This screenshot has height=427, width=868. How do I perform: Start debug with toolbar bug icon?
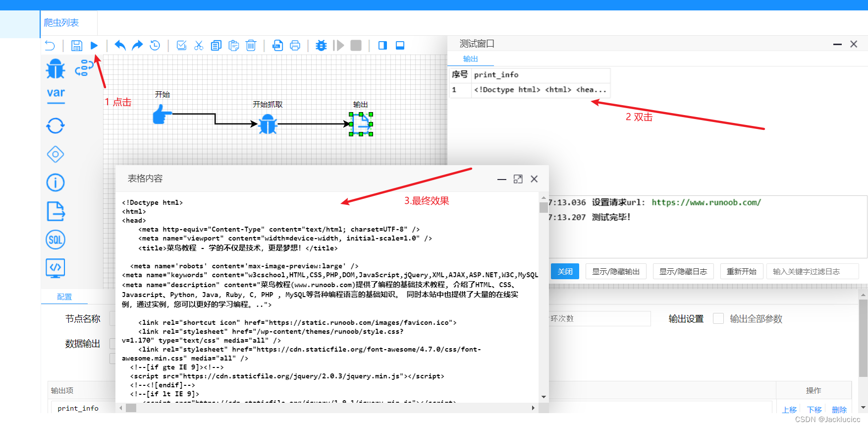click(321, 46)
